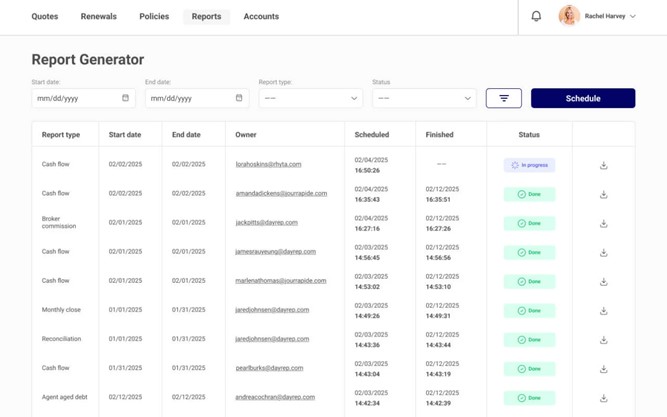The image size is (667, 417).
Task: Click the Owner column header
Action: 246,135
